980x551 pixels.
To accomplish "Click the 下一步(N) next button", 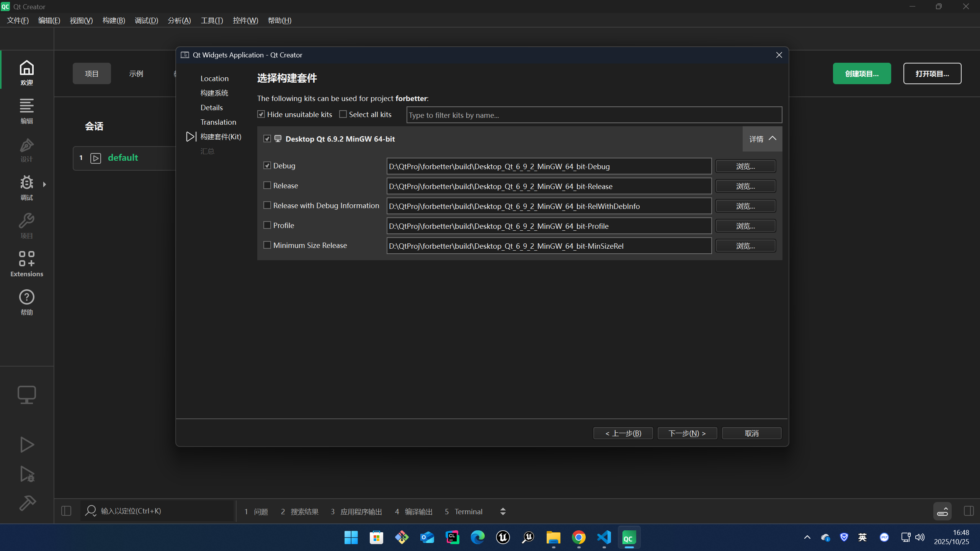I will click(x=687, y=433).
